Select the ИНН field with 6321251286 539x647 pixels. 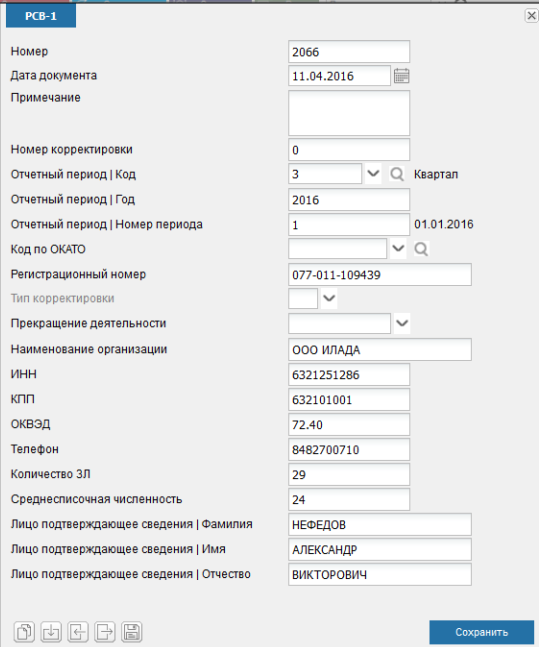[x=349, y=374]
